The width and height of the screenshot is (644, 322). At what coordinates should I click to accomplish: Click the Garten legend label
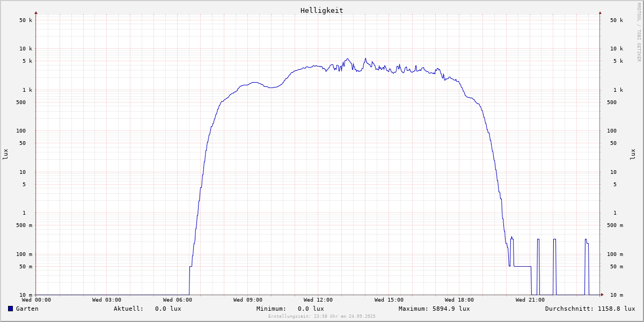point(27,309)
